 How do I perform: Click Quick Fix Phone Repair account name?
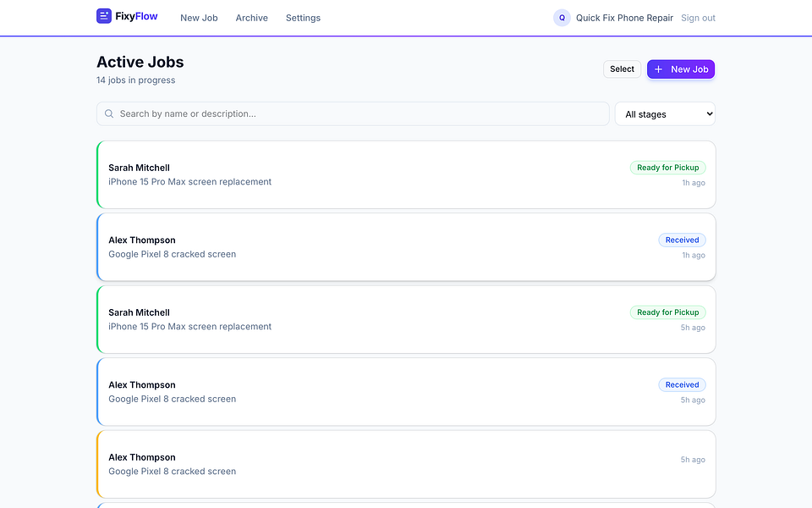point(624,18)
